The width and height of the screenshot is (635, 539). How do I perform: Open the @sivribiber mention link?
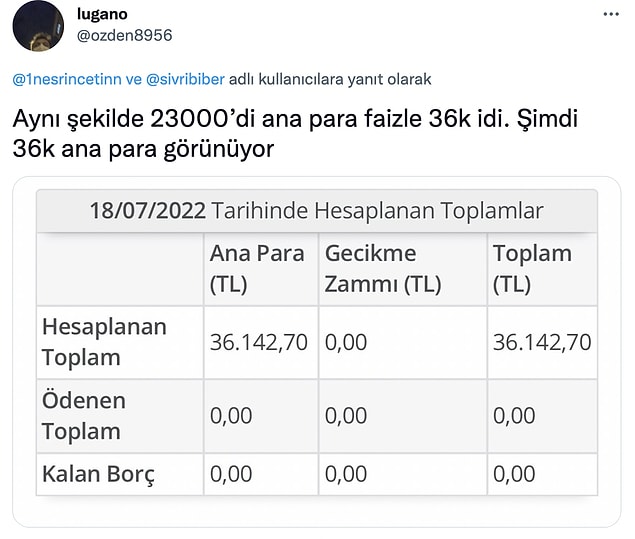[185, 79]
